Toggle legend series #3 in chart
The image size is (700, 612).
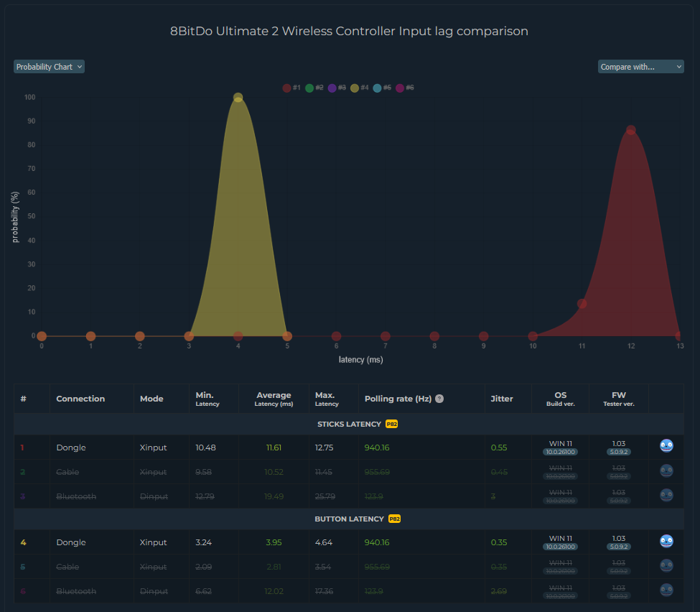coord(337,88)
